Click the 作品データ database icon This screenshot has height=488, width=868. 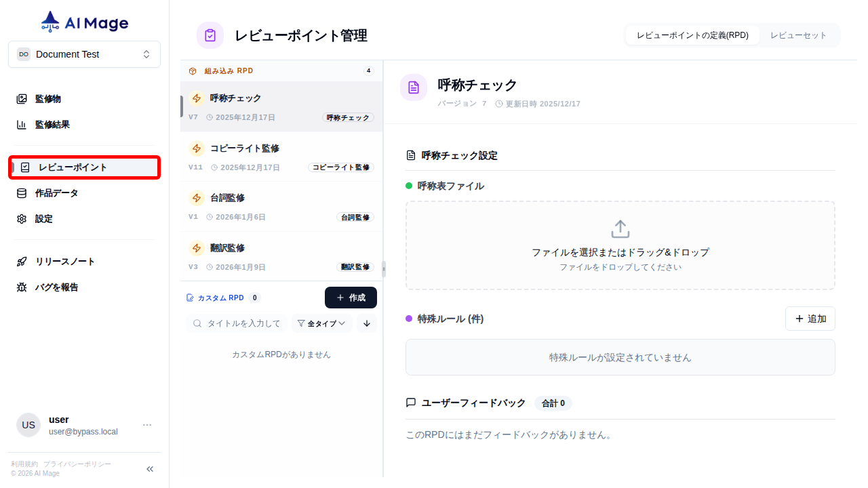point(22,192)
